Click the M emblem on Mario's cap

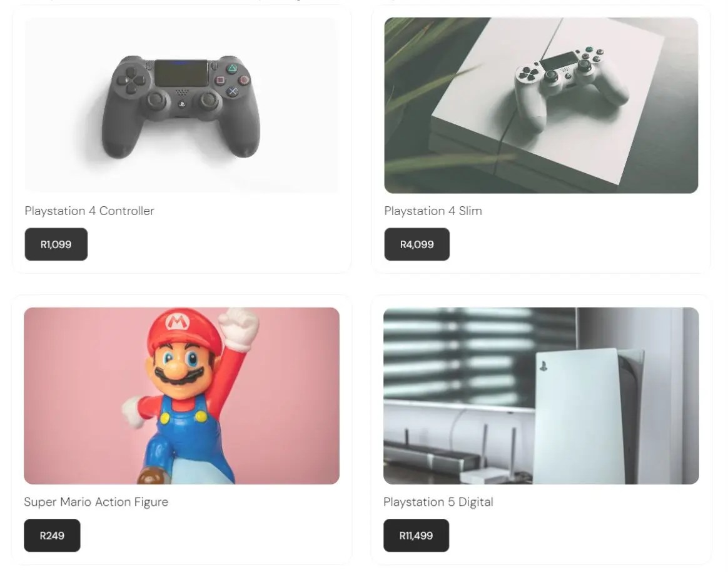[176, 321]
